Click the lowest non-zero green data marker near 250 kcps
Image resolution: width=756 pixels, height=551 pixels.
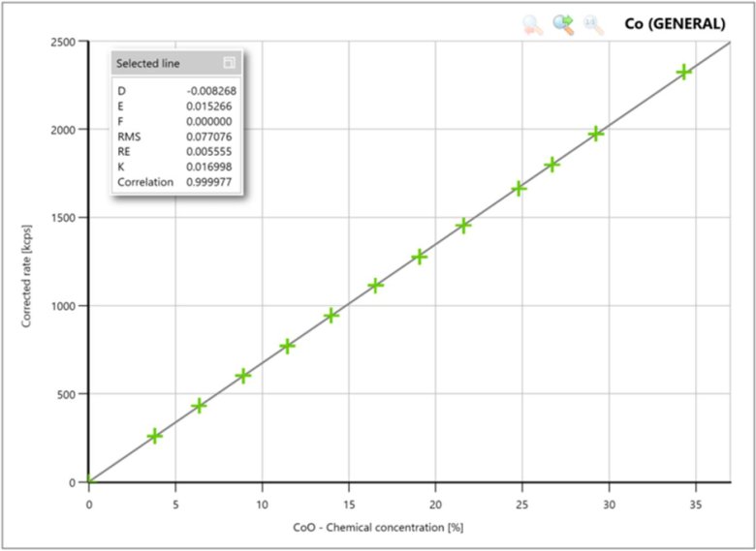154,436
